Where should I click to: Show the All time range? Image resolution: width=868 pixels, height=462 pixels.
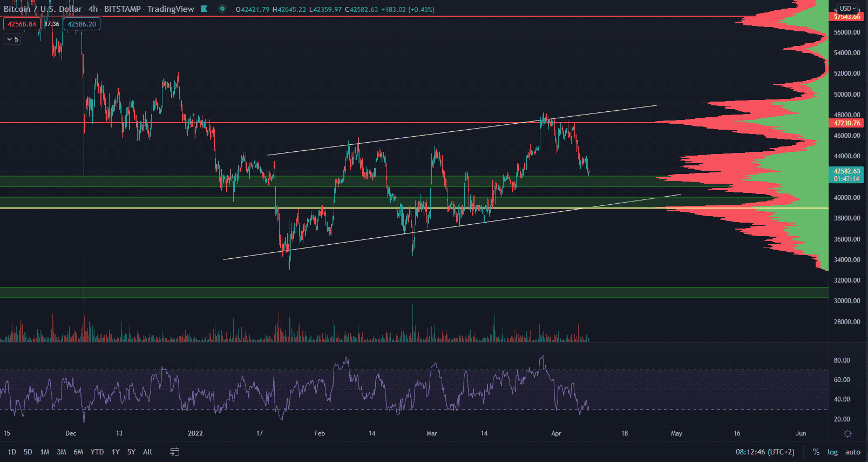pyautogui.click(x=147, y=452)
